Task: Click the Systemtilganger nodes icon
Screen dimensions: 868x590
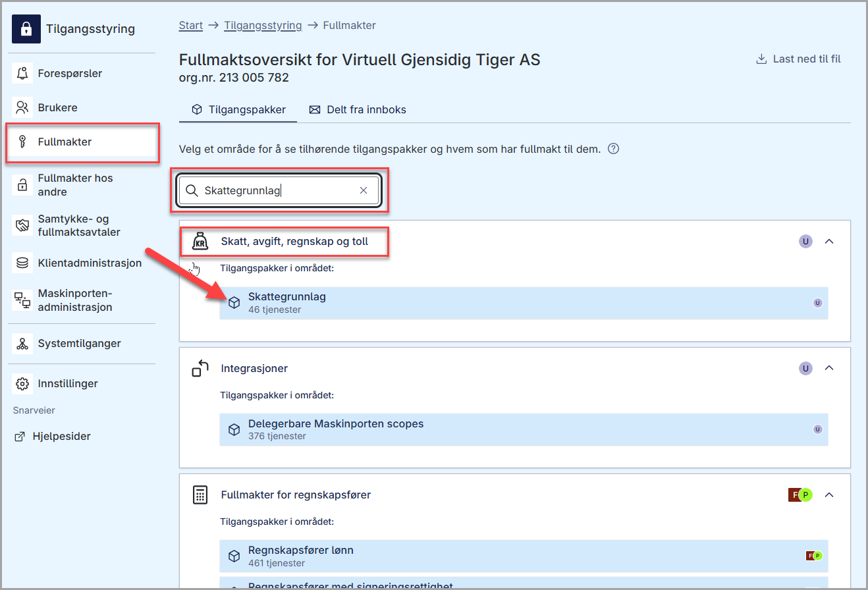Action: click(x=22, y=344)
